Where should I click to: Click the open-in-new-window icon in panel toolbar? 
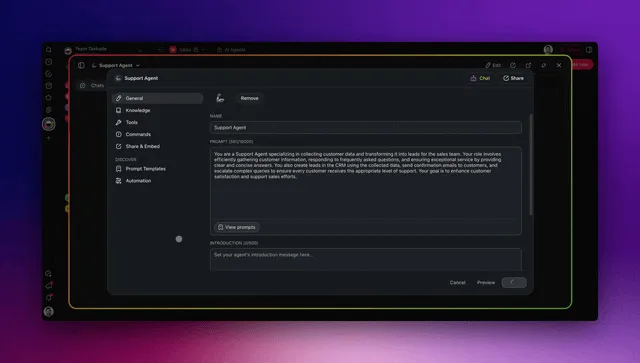click(x=528, y=65)
